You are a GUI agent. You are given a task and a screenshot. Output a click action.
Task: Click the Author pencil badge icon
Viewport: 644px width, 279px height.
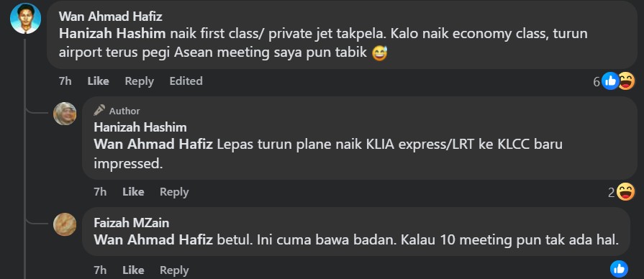pyautogui.click(x=99, y=110)
